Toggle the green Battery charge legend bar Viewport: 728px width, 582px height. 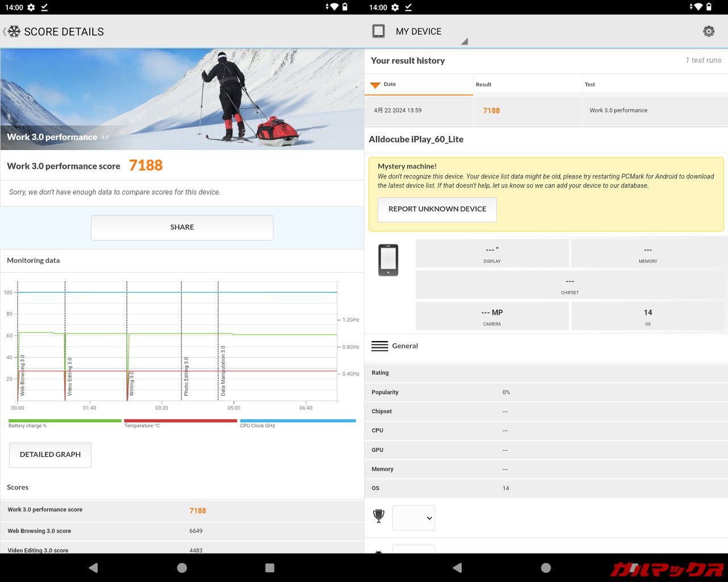pyautogui.click(x=65, y=421)
